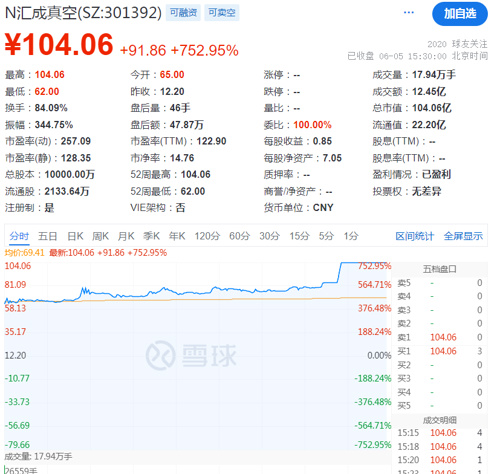500x474 pixels.
Task: Click the 可融资 tag badge
Action: (x=183, y=13)
